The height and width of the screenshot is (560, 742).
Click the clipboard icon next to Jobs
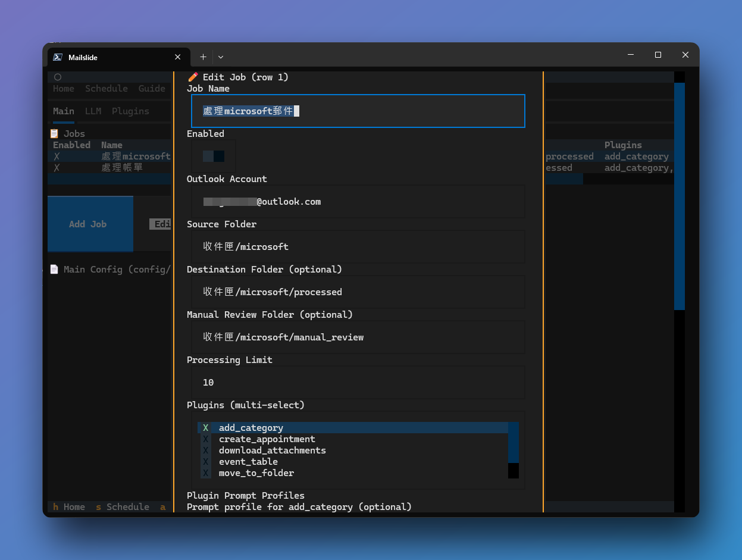(x=54, y=133)
